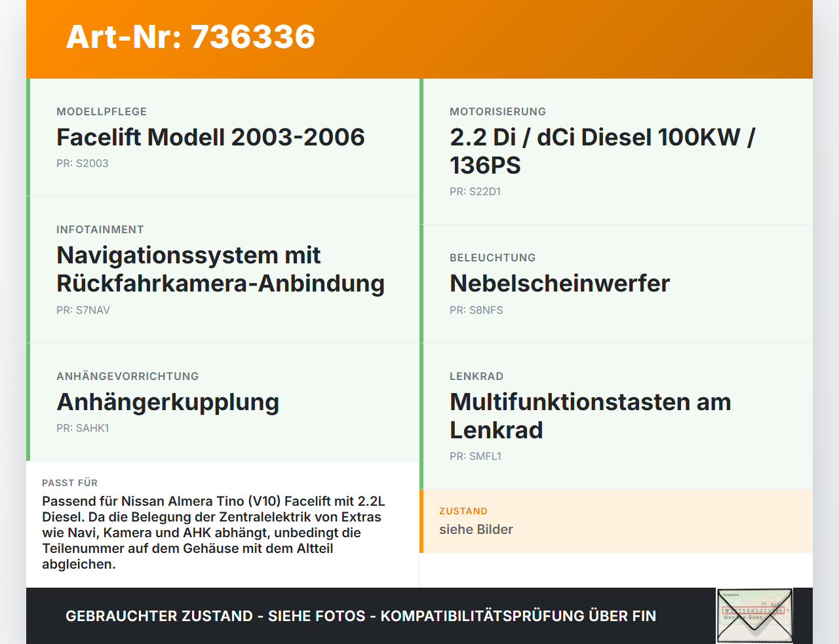839x644 pixels.
Task: Click the 'MODELLPFLEGE' label
Action: pyautogui.click(x=102, y=111)
